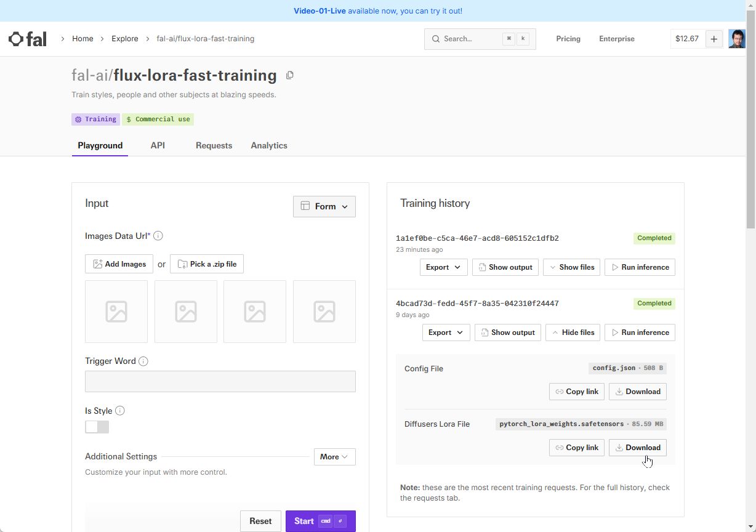756x532 pixels.
Task: Click info icon beside Images Data Url
Action: click(158, 236)
